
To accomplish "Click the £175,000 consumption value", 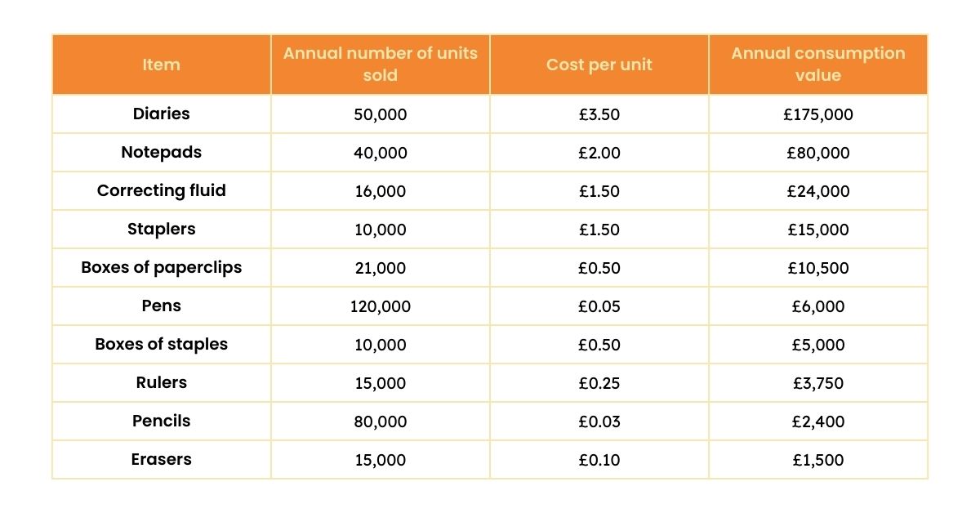I will [817, 114].
